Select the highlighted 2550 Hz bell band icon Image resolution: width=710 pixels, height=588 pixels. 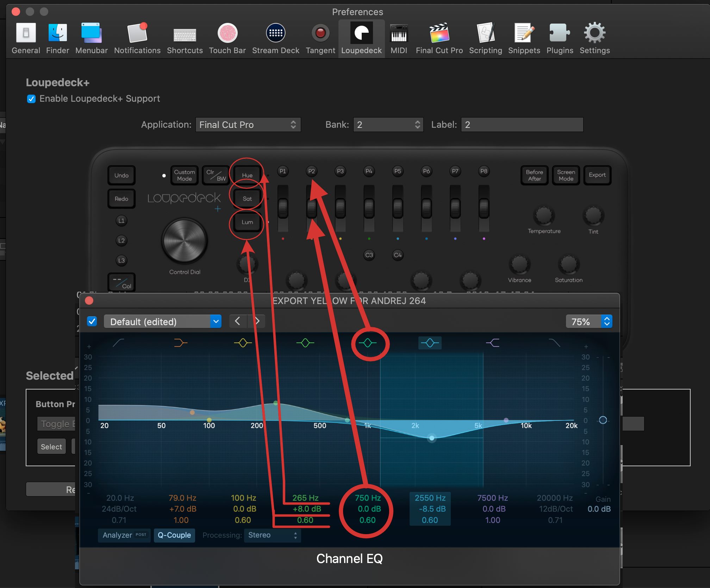pos(430,343)
